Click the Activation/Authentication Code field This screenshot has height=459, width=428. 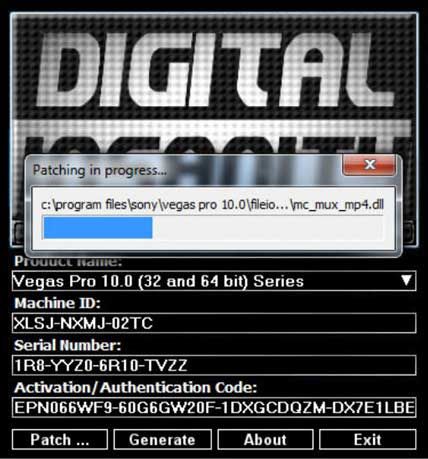pyautogui.click(x=214, y=407)
